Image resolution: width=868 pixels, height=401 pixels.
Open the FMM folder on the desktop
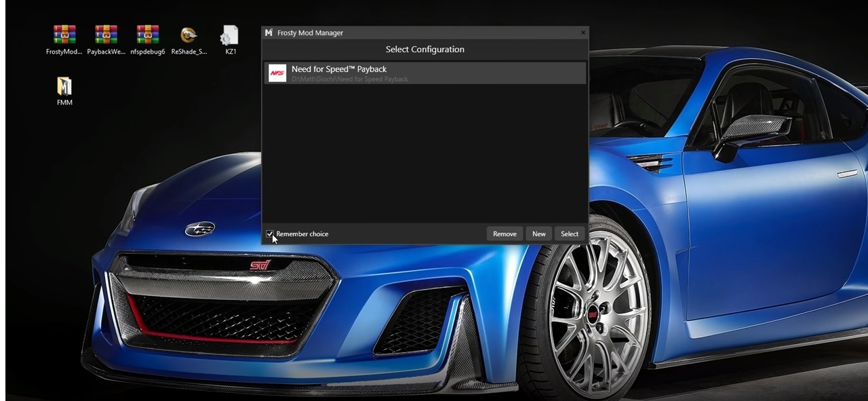point(64,86)
